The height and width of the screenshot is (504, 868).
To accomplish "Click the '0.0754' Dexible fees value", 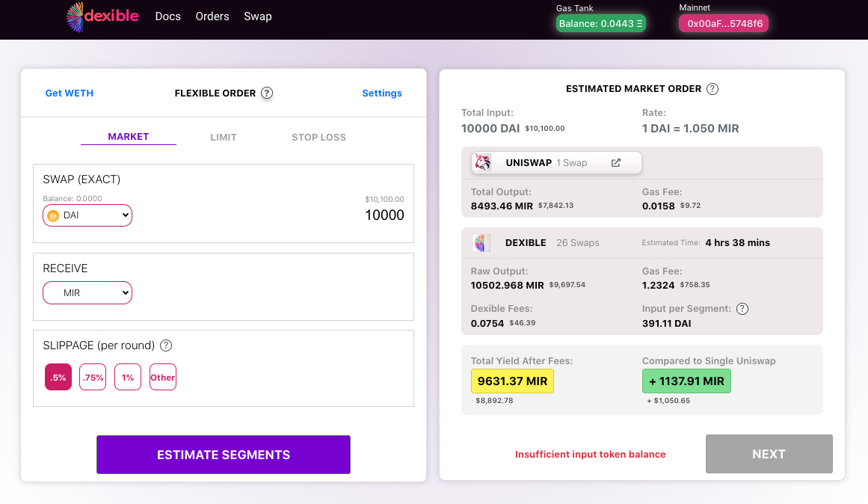I will tap(487, 324).
